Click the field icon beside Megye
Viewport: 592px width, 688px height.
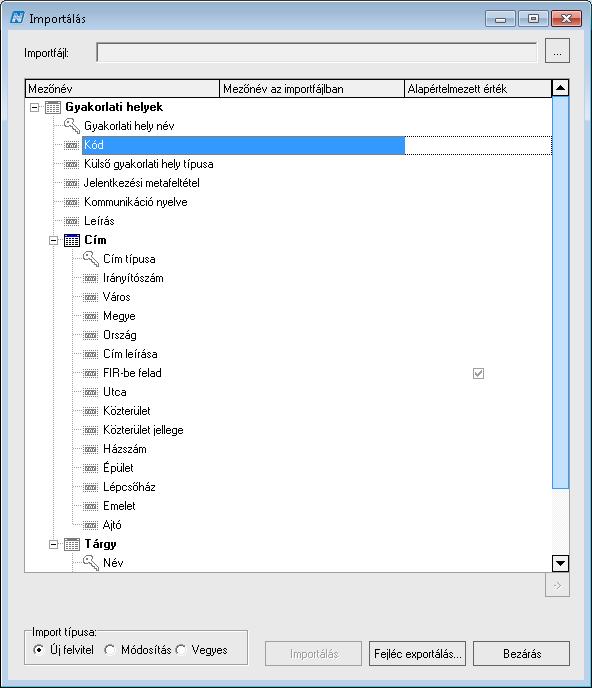tap(90, 316)
